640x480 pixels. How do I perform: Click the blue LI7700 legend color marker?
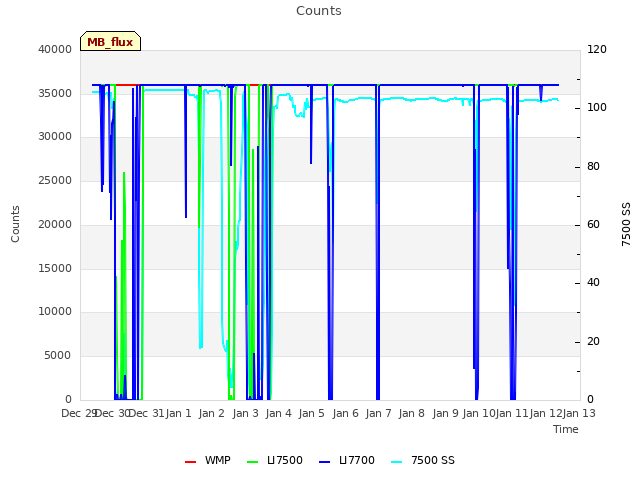[x=324, y=462]
